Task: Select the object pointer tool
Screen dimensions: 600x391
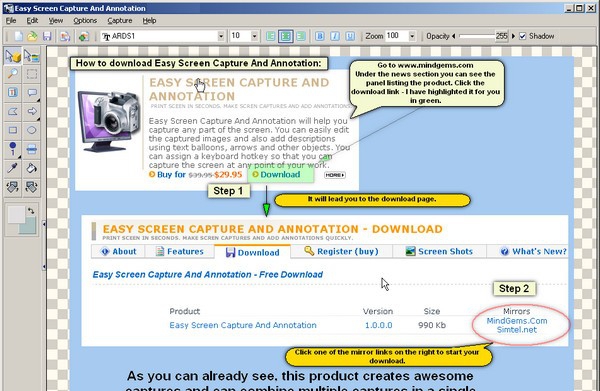Action: 13,56
